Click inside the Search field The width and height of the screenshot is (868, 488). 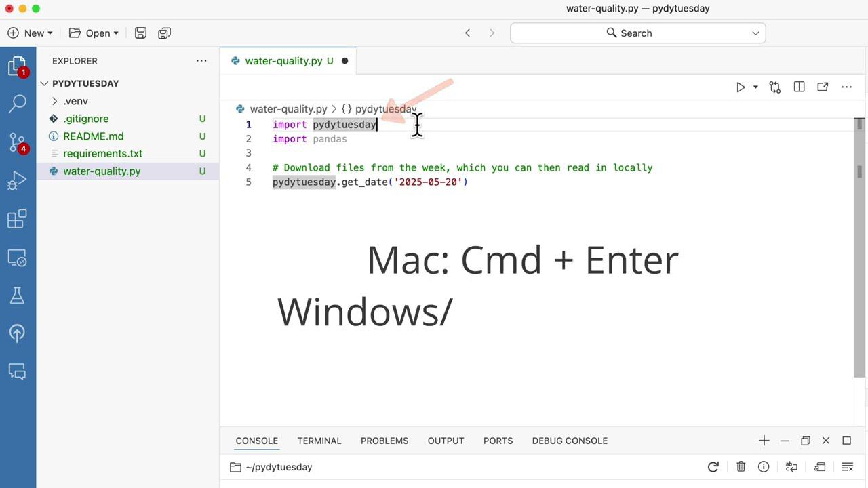636,33
